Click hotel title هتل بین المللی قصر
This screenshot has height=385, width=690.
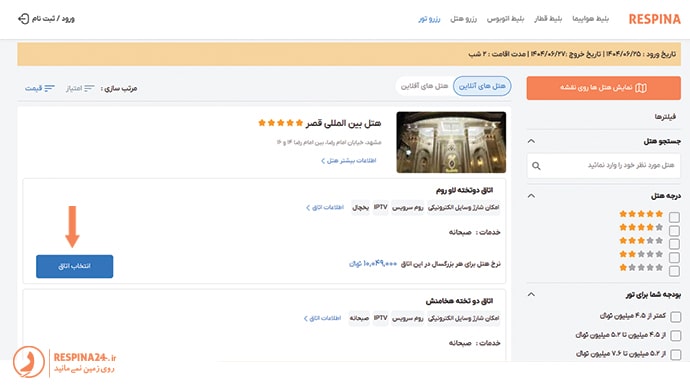click(343, 123)
